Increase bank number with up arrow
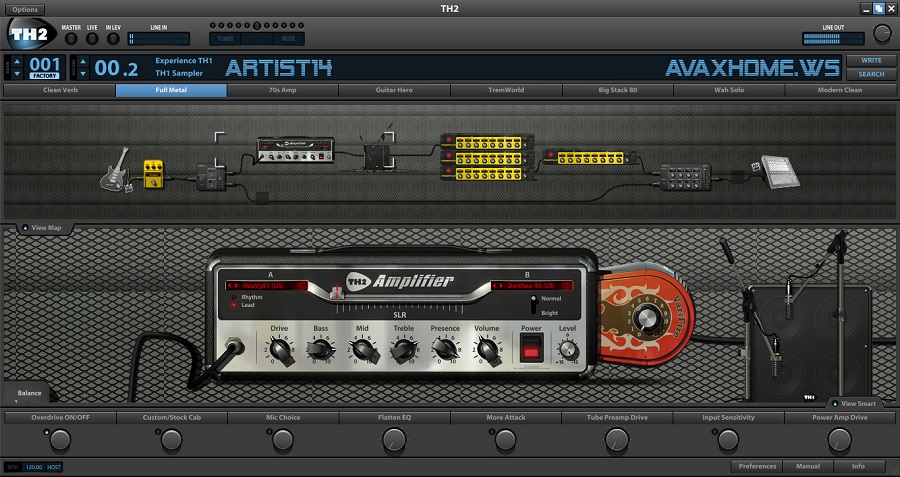 click(x=17, y=61)
